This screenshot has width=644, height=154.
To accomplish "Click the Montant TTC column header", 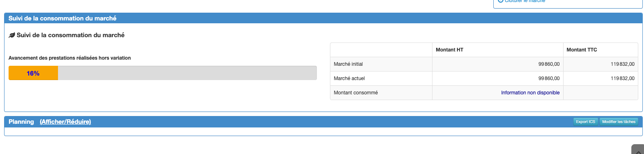I will click(x=582, y=50).
